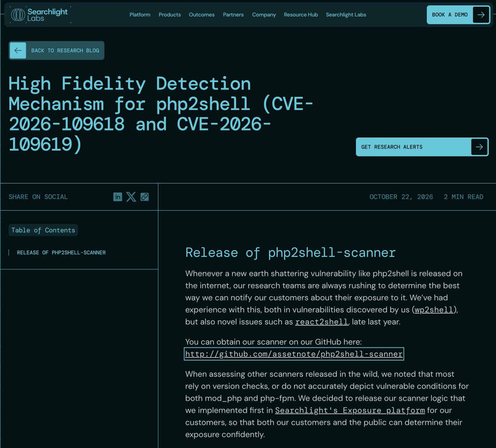Image resolution: width=496 pixels, height=448 pixels.
Task: Click the back arrow icon
Action: click(x=18, y=50)
